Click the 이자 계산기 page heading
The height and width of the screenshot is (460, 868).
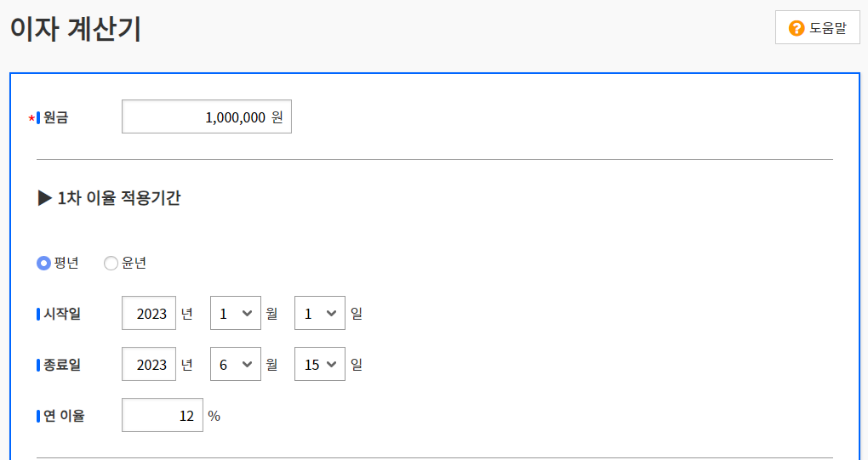click(76, 29)
